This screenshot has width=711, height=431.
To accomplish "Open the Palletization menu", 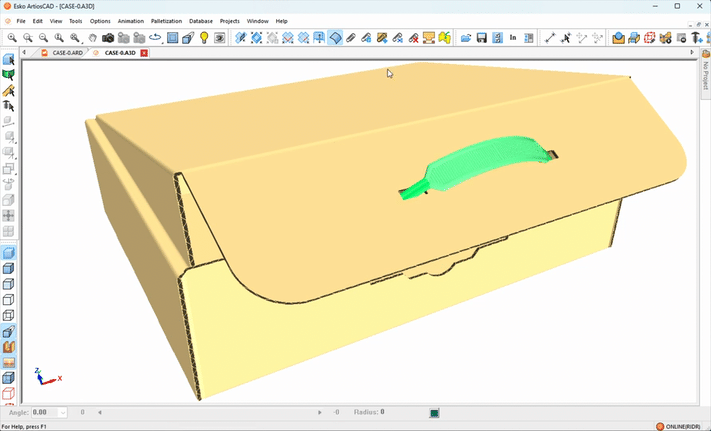I will pos(166,21).
